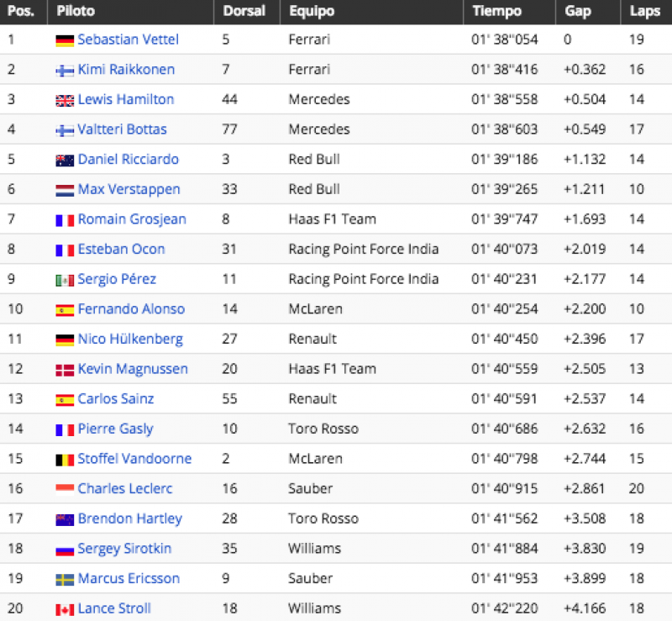672x621 pixels.
Task: Click the Finnish flag beside Kimi Raikkonen
Action: tap(65, 71)
